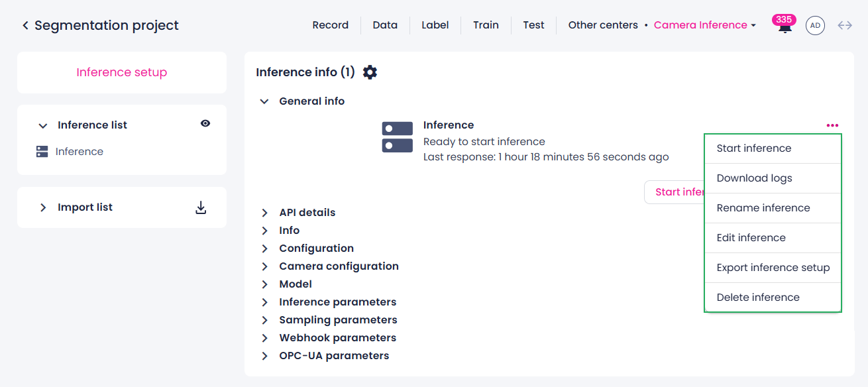Click the Segmentation project title
Image resolution: width=868 pixels, height=387 pixels.
pos(107,25)
